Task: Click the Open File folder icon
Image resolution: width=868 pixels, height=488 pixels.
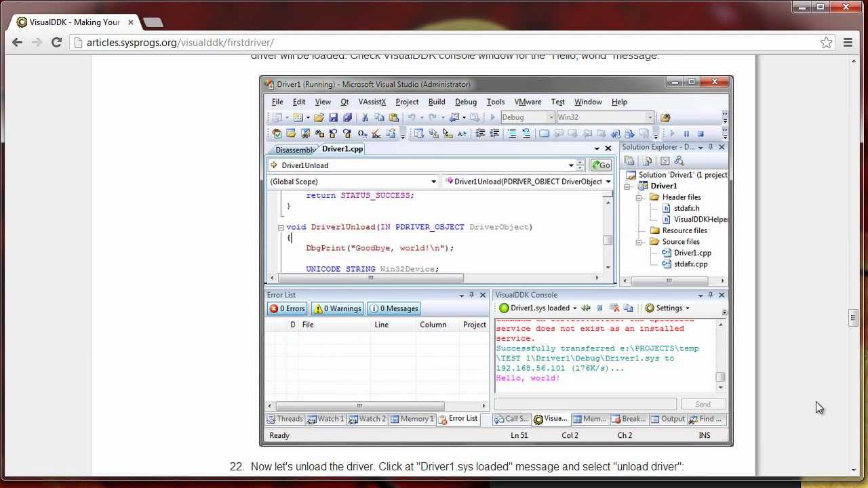Action: (319, 118)
